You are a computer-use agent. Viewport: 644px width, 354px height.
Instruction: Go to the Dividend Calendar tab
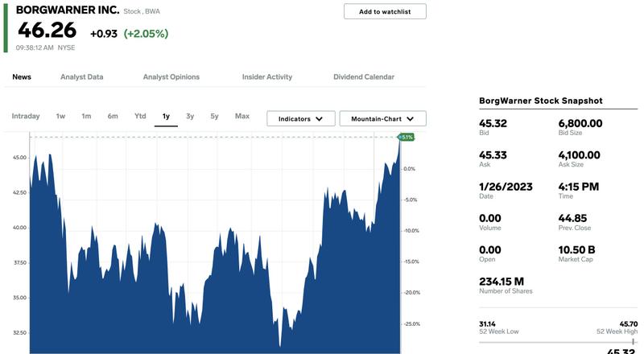(x=364, y=76)
